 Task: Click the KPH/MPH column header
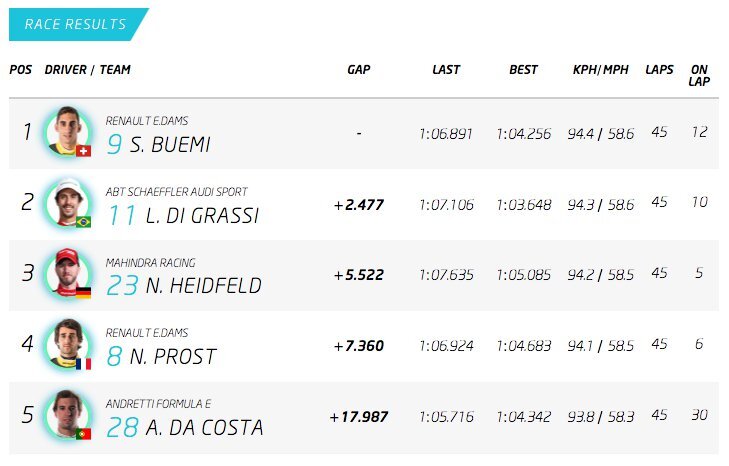coord(600,70)
